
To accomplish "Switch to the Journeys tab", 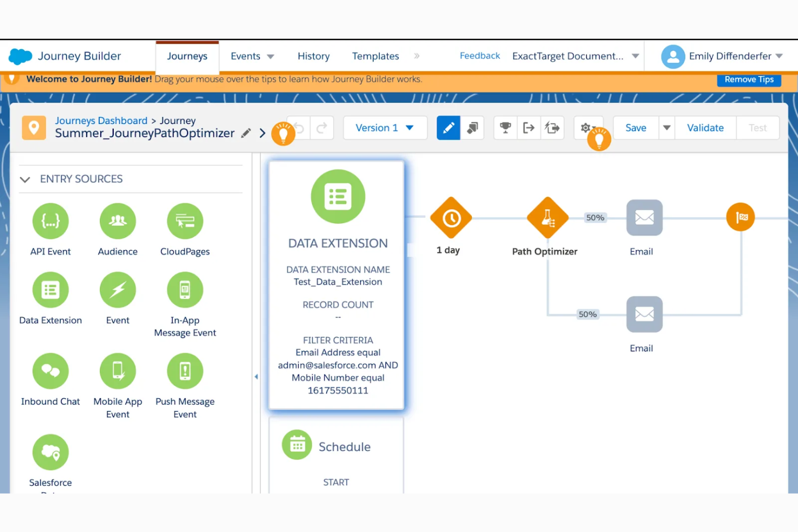I will point(187,56).
